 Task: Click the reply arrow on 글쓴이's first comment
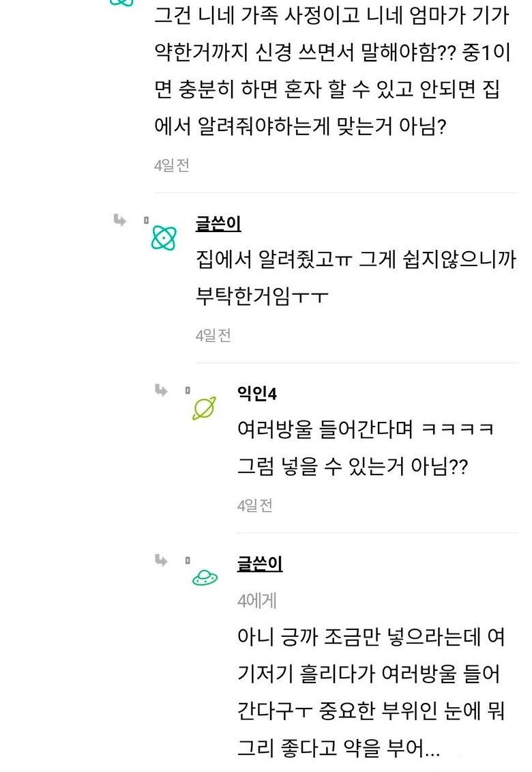click(120, 221)
